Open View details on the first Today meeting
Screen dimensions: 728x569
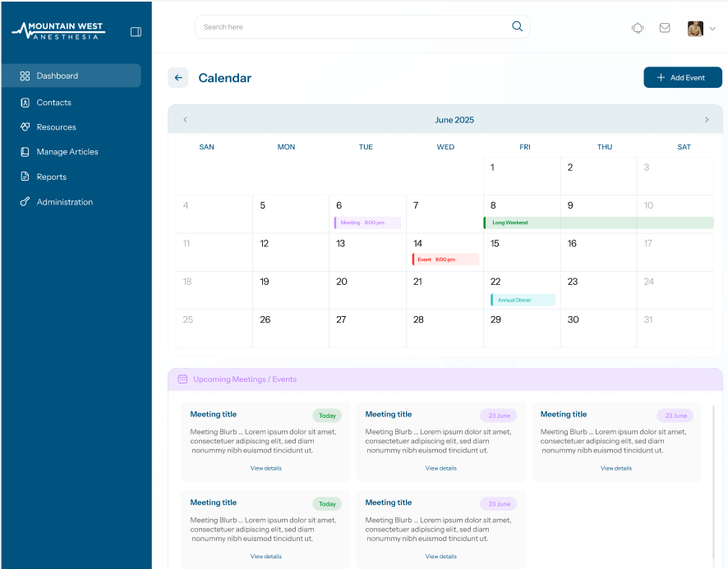click(265, 468)
